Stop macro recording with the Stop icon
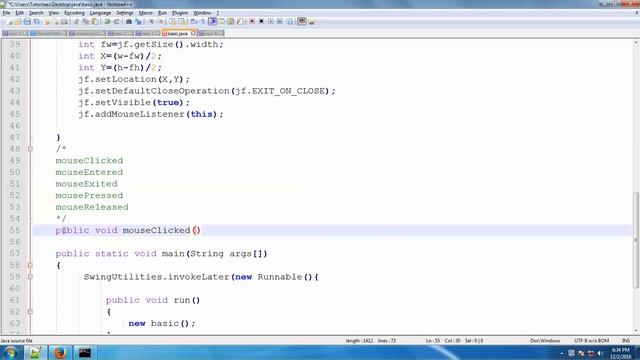 pyautogui.click(x=261, y=21)
